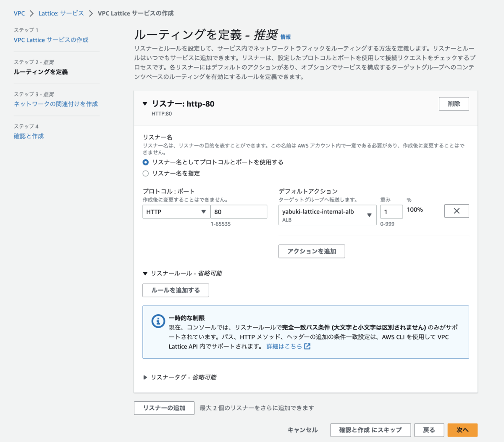
Task: Click the 最大 2 個のリスナーをさらに追加できます note
Action: point(257,408)
